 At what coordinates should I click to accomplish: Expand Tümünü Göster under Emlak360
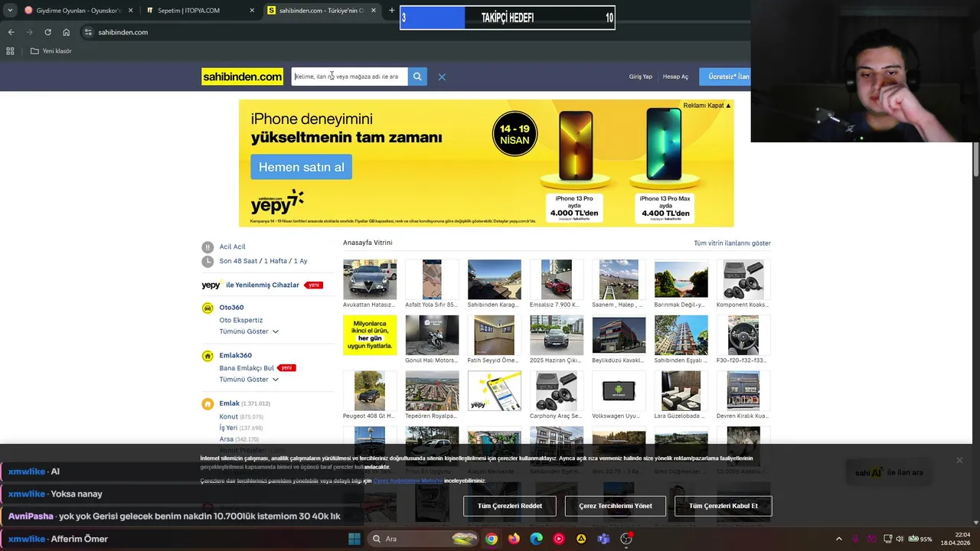[249, 380]
